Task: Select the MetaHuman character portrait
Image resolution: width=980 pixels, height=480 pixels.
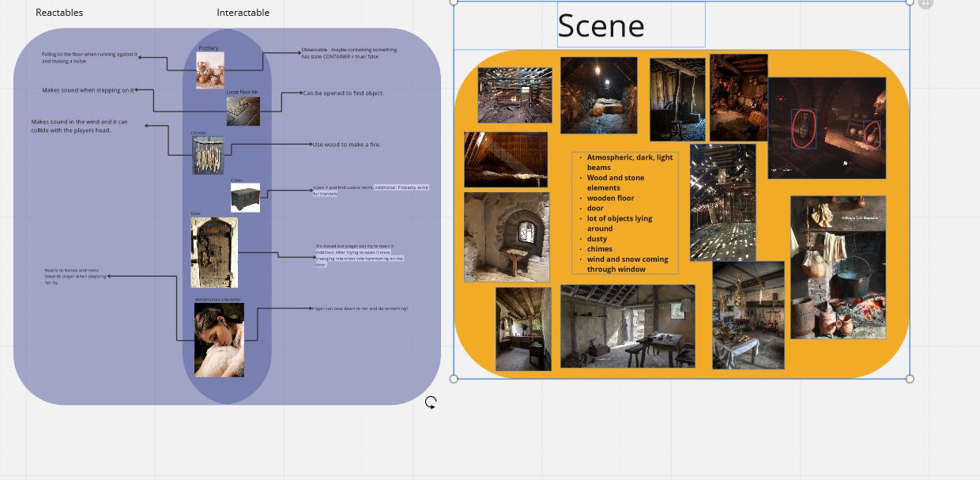Action: 219,340
